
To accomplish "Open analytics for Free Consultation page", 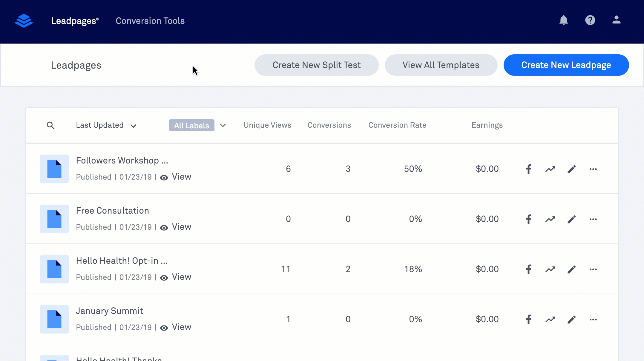I will pyautogui.click(x=550, y=219).
